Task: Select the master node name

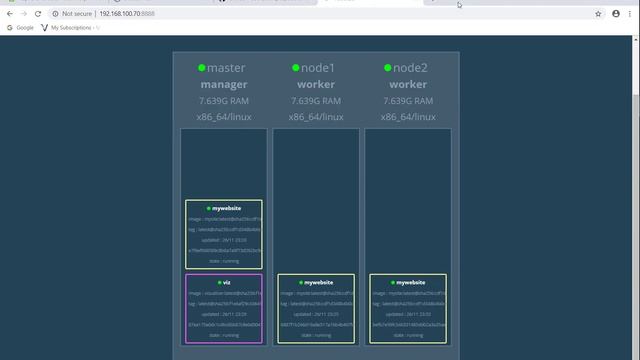Action: point(226,68)
